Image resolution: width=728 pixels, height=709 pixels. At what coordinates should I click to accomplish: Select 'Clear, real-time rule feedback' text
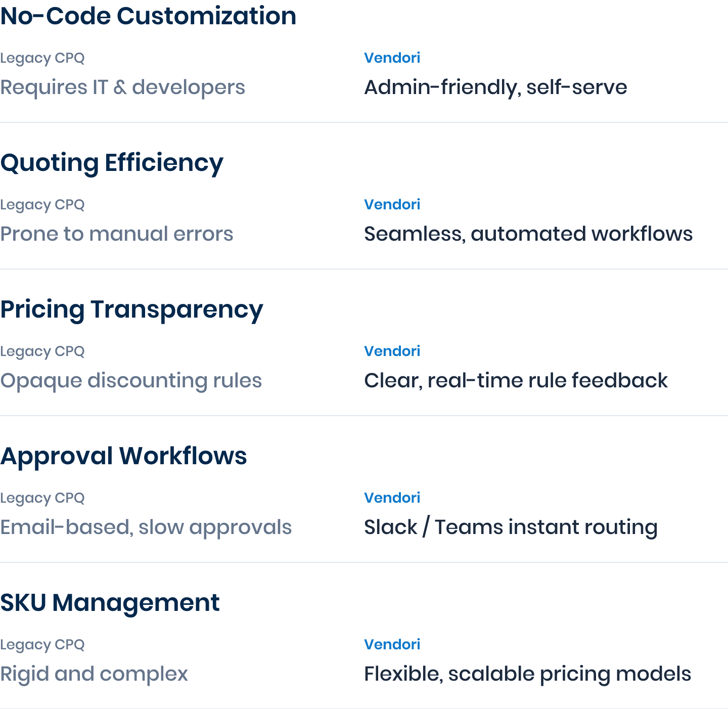516,381
